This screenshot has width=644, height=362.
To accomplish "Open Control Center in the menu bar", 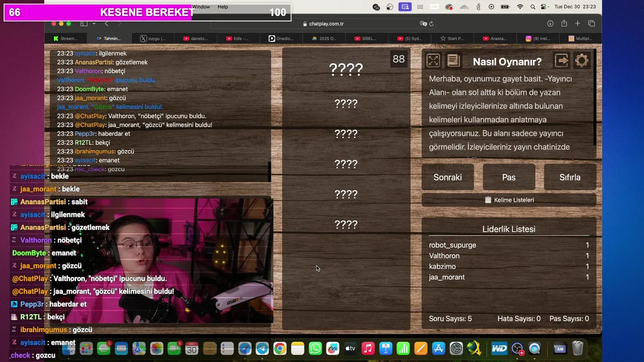I will click(x=543, y=7).
